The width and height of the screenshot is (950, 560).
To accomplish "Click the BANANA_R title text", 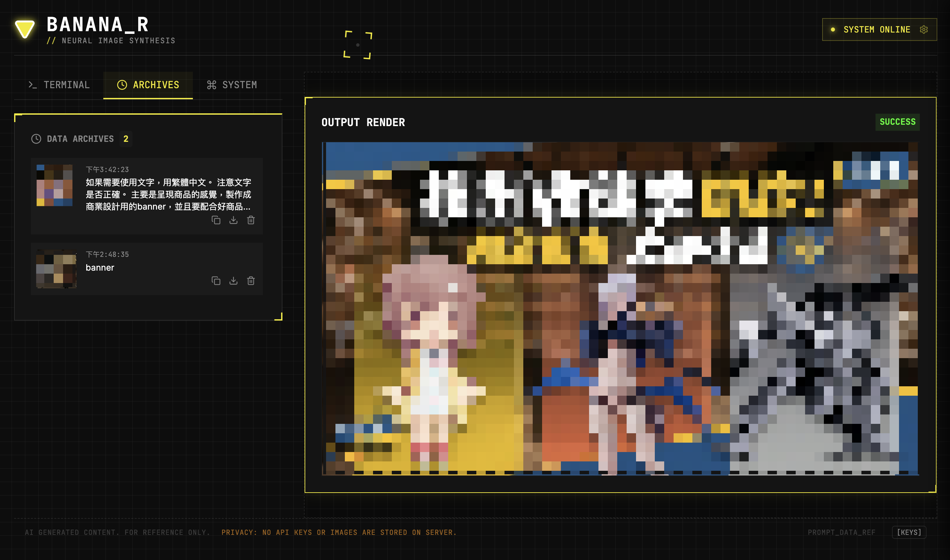I will click(98, 24).
